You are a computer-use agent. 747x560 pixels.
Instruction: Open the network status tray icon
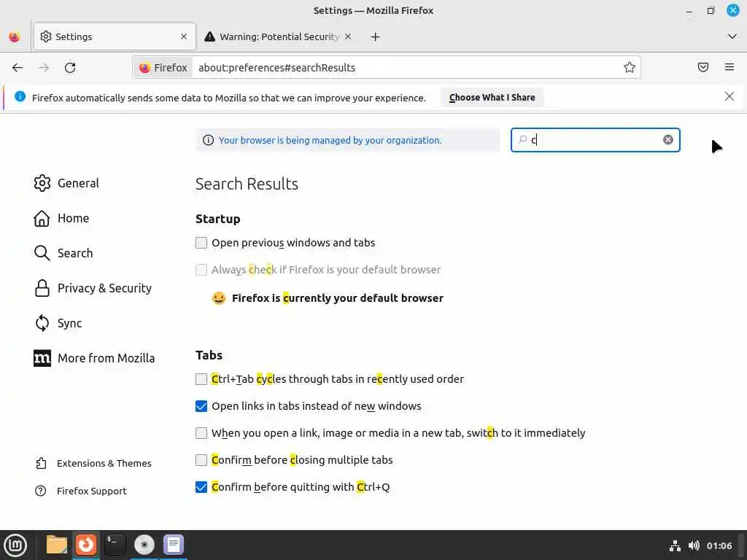point(675,545)
